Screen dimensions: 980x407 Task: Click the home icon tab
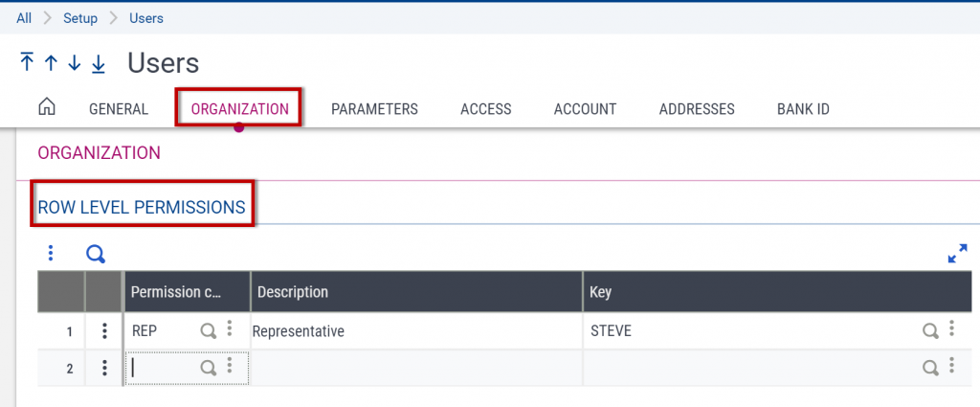47,108
